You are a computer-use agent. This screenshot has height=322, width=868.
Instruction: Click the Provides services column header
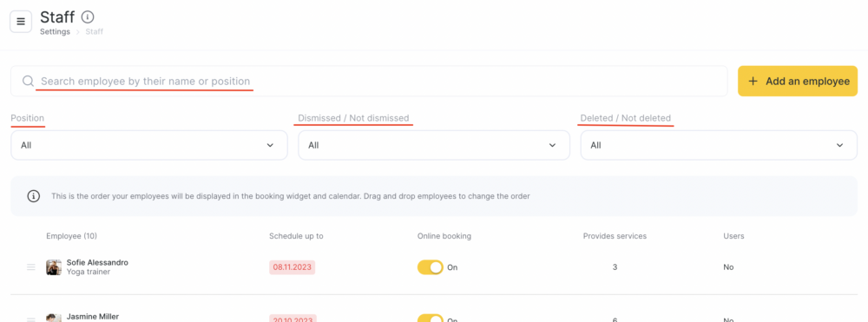pyautogui.click(x=615, y=236)
